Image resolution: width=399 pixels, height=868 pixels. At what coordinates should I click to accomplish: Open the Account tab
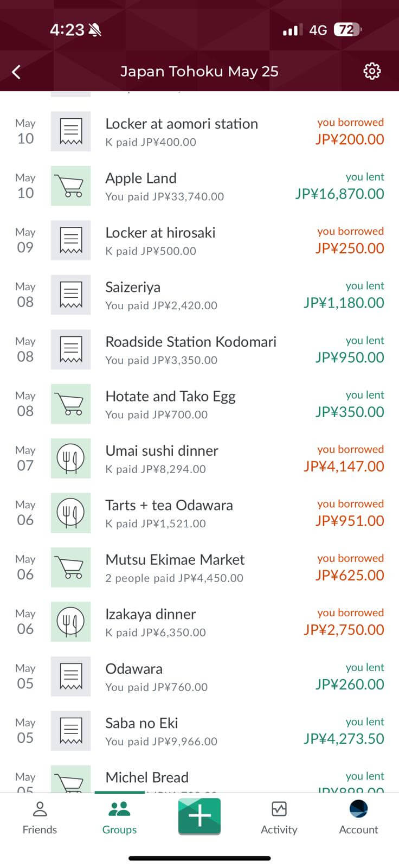point(358,818)
